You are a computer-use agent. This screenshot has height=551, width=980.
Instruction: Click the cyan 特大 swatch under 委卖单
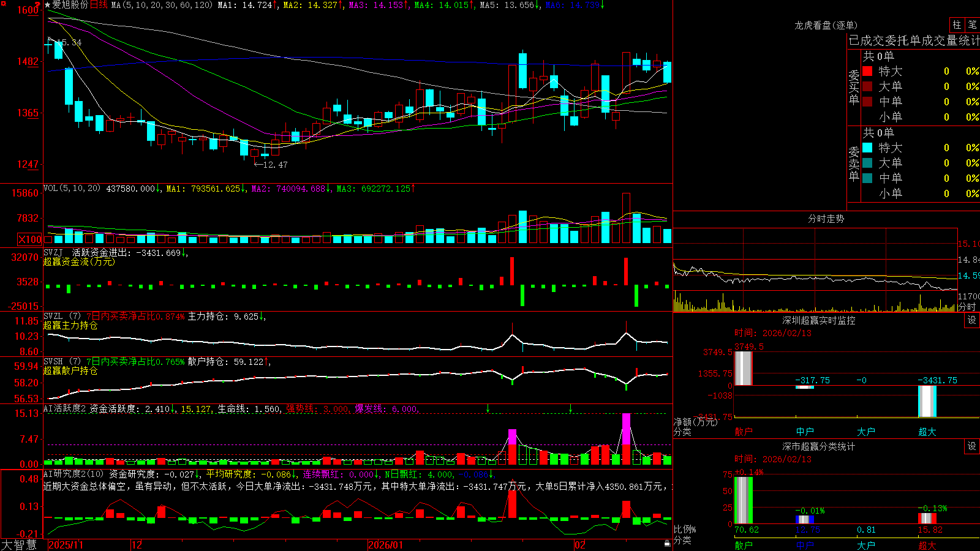(867, 148)
